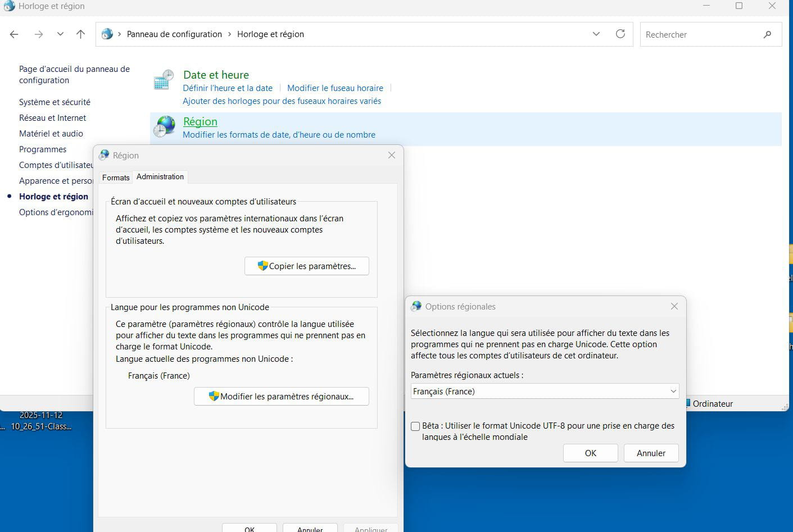Click the address bar control panel icon
The width and height of the screenshot is (793, 532).
(x=107, y=34)
